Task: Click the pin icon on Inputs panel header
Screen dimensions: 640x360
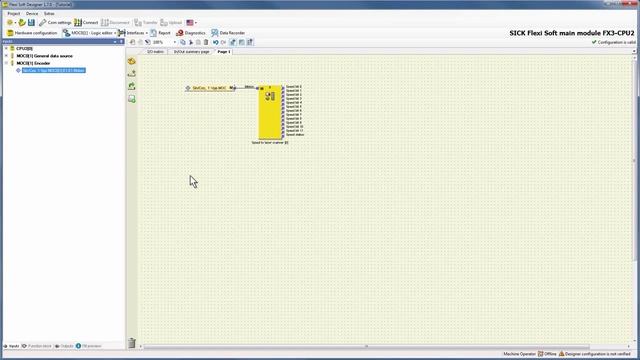Action: point(121,42)
